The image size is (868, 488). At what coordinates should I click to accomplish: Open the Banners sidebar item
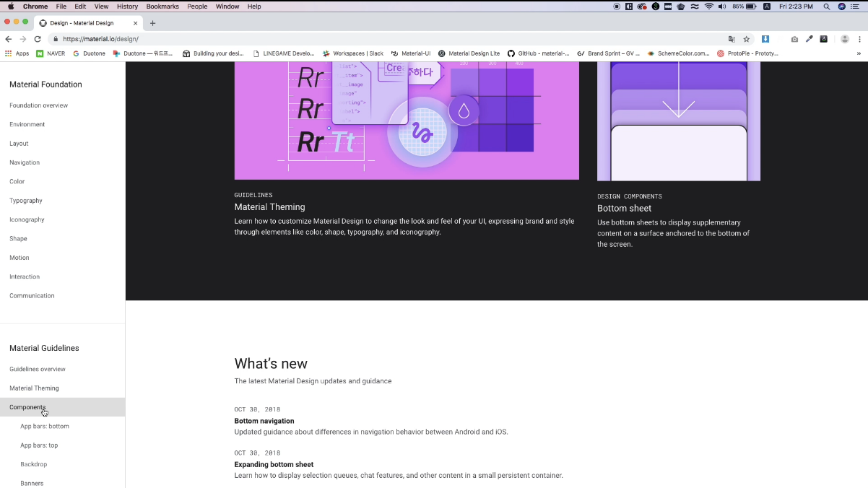point(32,483)
